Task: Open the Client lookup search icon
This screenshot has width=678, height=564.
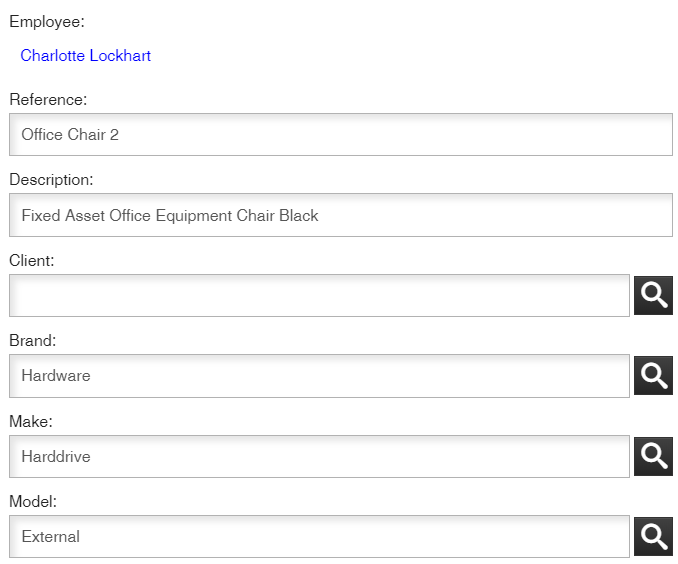Action: (653, 295)
